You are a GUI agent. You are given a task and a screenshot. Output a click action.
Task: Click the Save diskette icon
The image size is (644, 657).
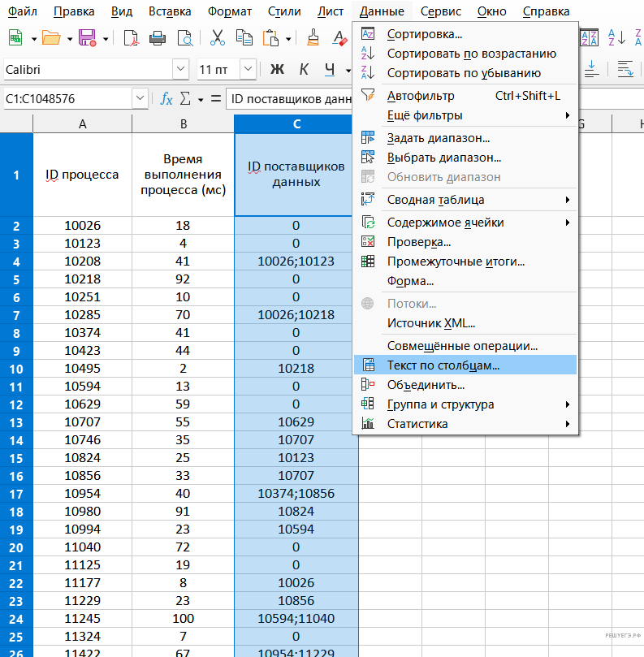tap(87, 38)
